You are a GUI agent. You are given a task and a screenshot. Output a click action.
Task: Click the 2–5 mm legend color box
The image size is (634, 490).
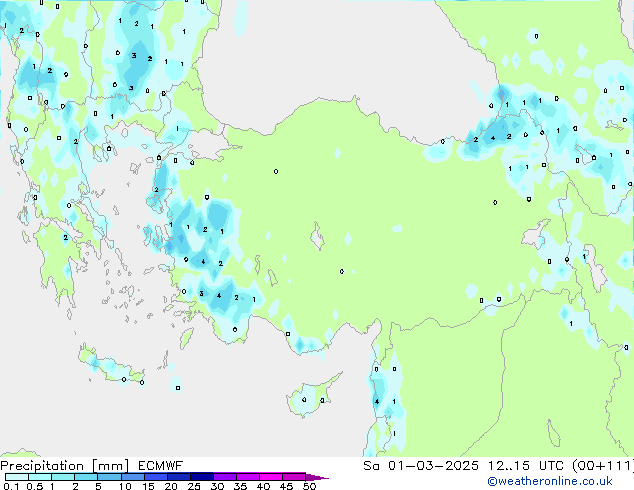[x=86, y=477]
